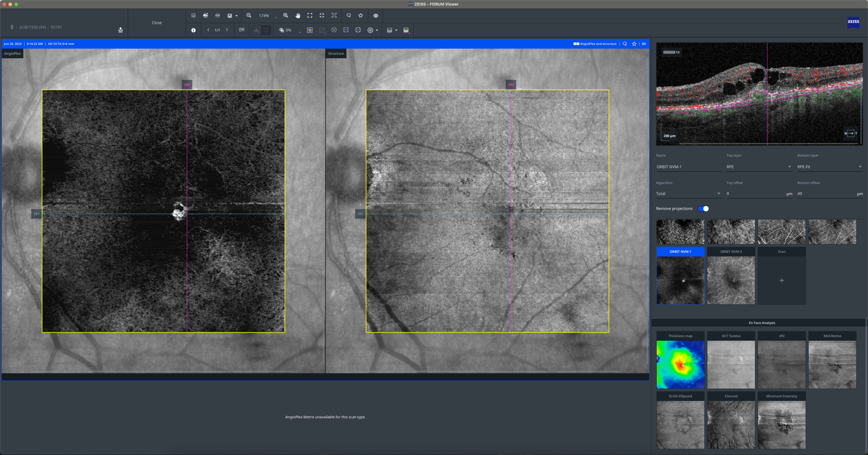Open the Algorithm Total dropdown
The height and width of the screenshot is (455, 868).
click(688, 194)
